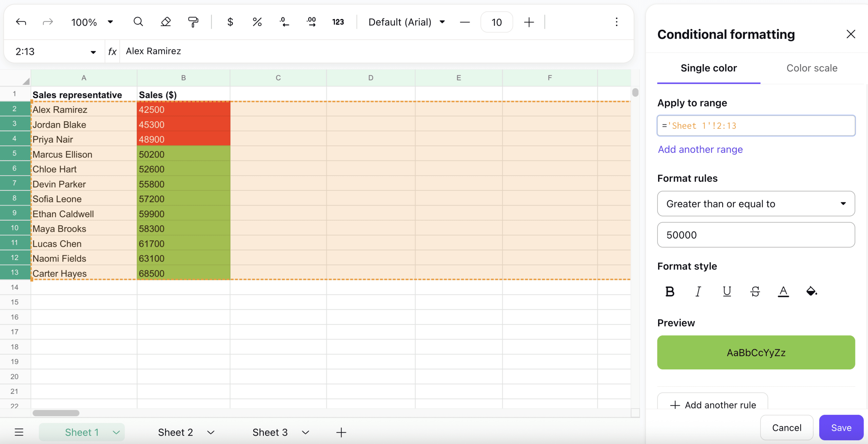
Task: Select the Paint format tool
Action: (x=193, y=22)
